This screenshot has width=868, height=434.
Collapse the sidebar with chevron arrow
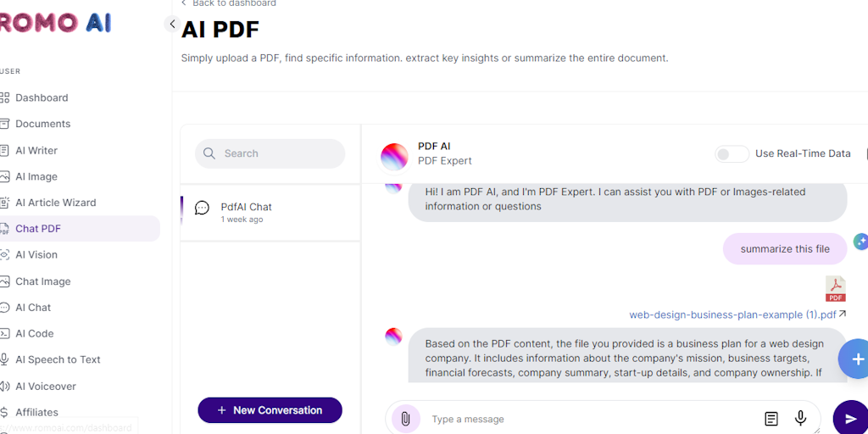click(x=172, y=25)
